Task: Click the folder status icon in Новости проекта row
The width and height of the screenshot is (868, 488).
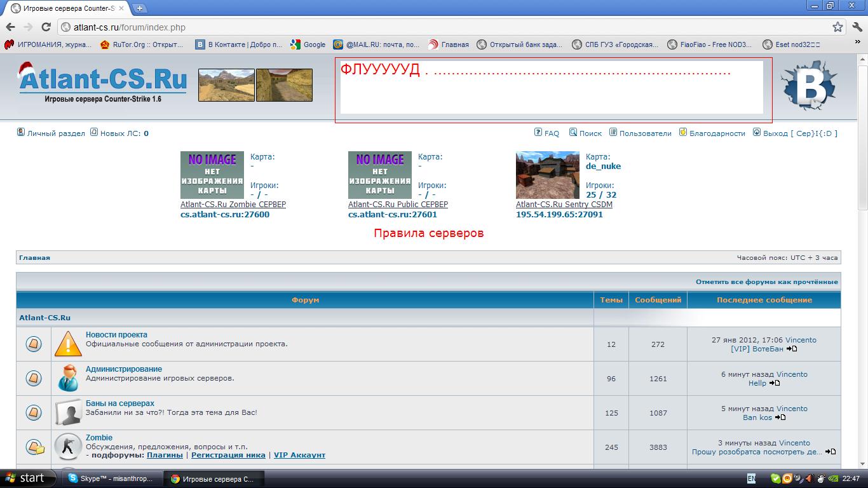Action: (x=34, y=344)
